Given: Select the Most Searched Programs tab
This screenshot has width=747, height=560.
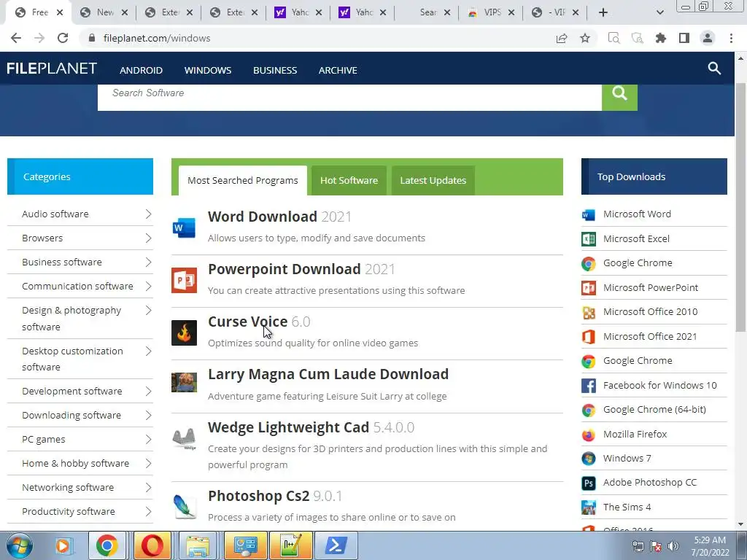Looking at the screenshot, I should point(242,181).
